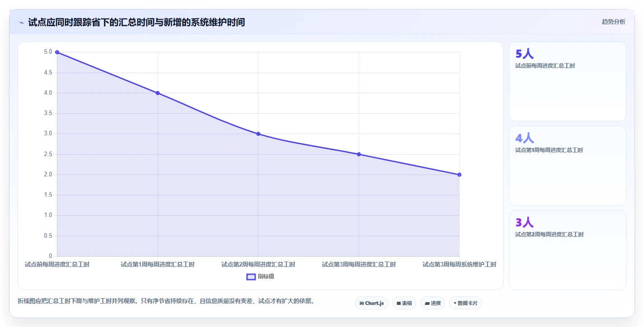Click the sparkle icon in 数据卡片 tag
The image size is (644, 327).
(x=455, y=304)
